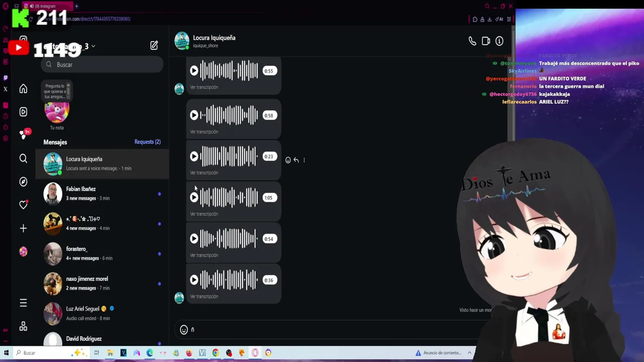Open David Rodriguez conversation
Viewport: 644px width, 362px height.
pos(102,338)
